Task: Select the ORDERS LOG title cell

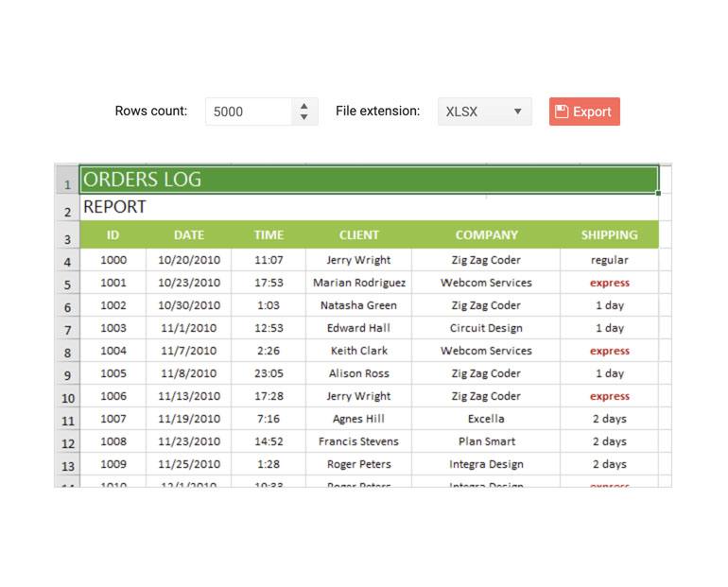Action: 369,180
